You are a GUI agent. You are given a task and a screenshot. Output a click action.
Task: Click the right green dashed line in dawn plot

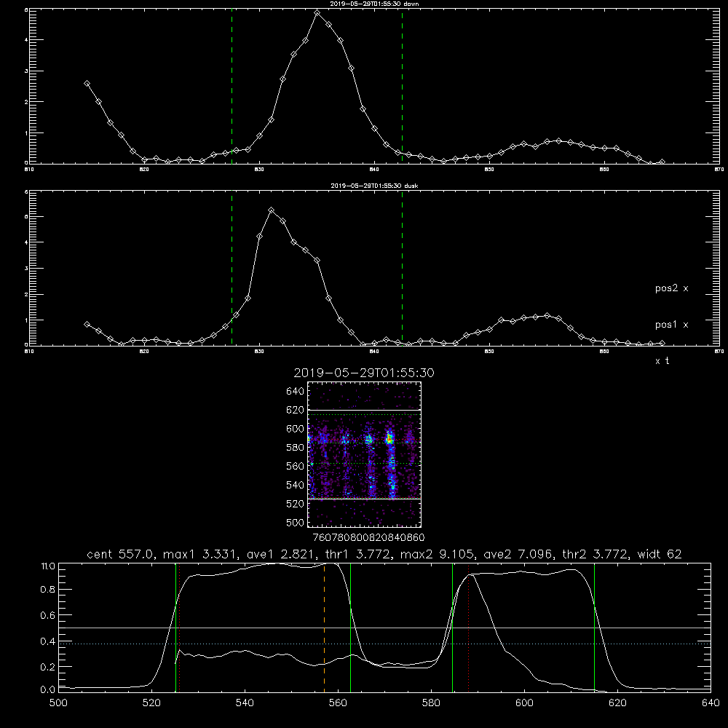402,86
